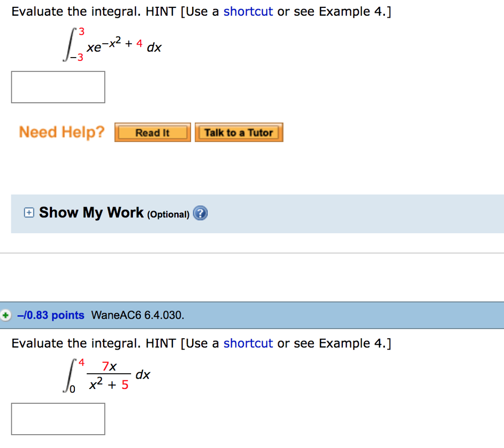This screenshot has width=504, height=448.
Task: Open the shortcut link in the first problem hint
Action: 248,11
